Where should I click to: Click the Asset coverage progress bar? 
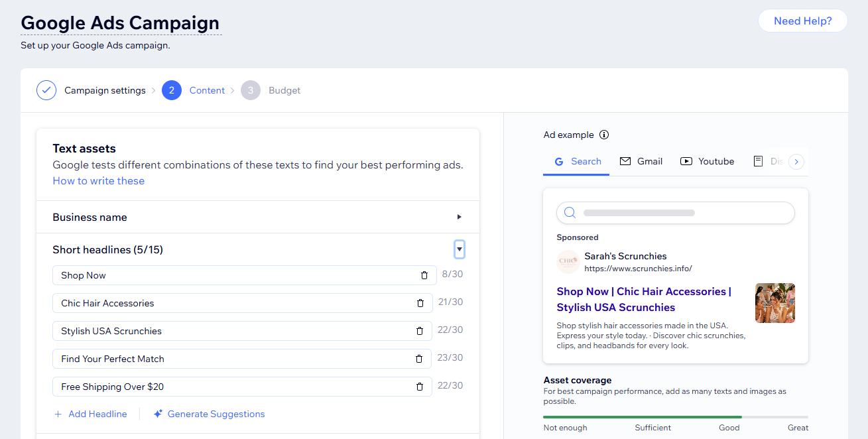(x=676, y=417)
